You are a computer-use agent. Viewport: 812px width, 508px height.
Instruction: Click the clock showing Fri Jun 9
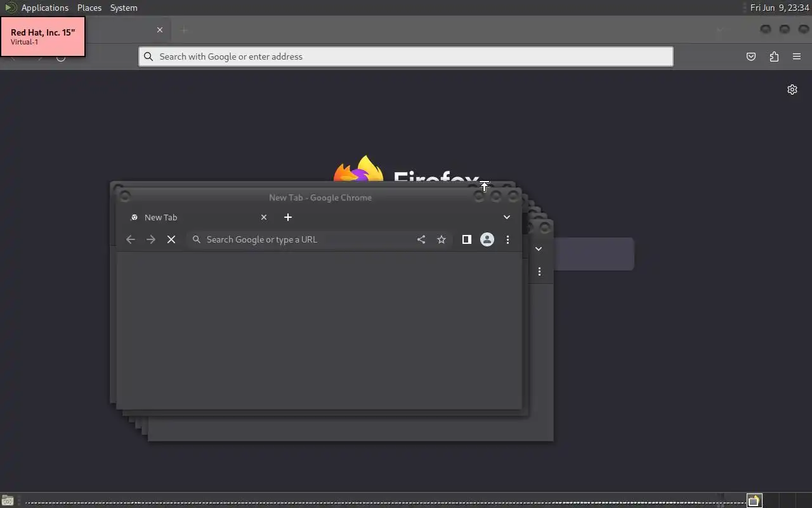[780, 8]
